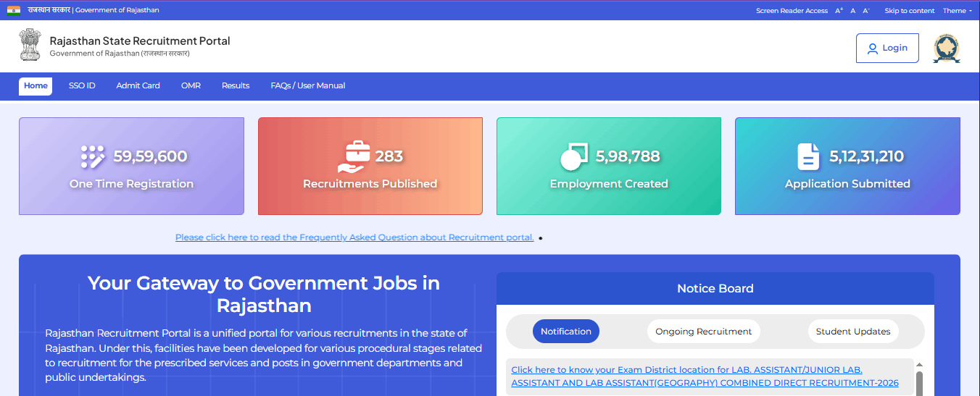Image resolution: width=980 pixels, height=396 pixels.
Task: Switch to Student Updates tab
Action: [x=853, y=332]
